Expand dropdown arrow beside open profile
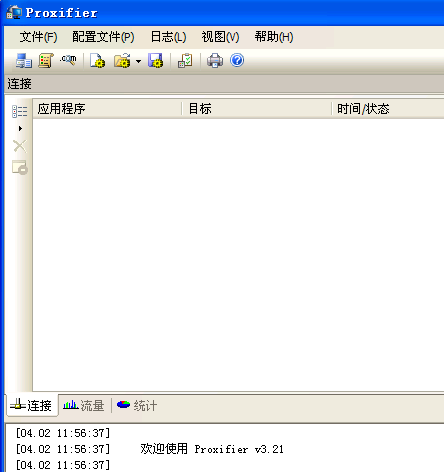Viewport: 444px width, 472px height. (x=138, y=61)
